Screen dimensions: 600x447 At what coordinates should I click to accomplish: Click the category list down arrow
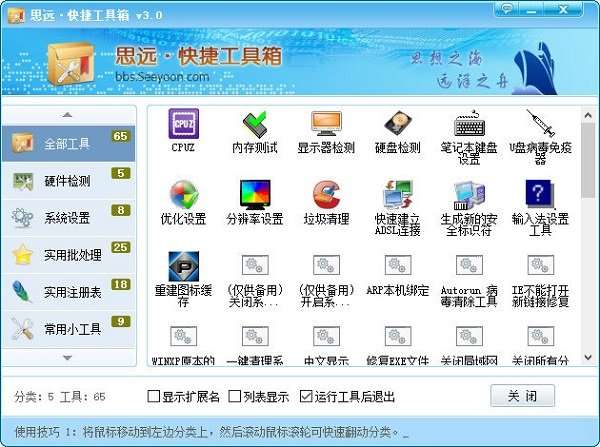tap(68, 357)
